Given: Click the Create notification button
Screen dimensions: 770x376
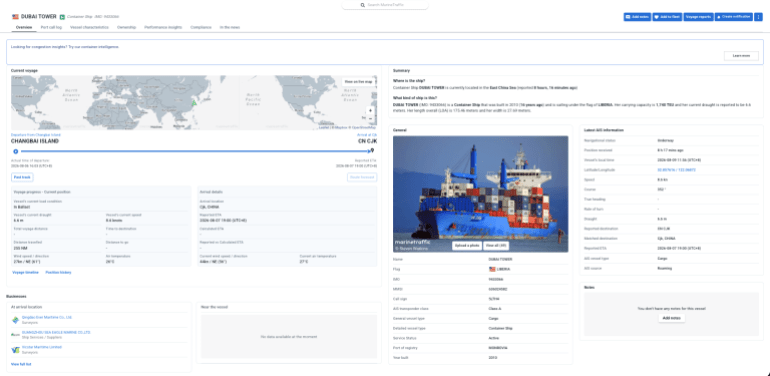Looking at the screenshot, I should coord(734,17).
